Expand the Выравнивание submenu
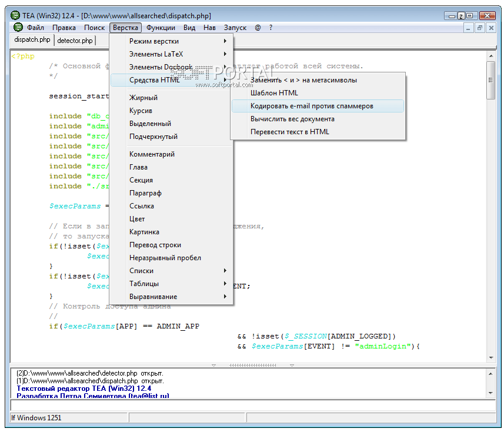 pyautogui.click(x=172, y=297)
